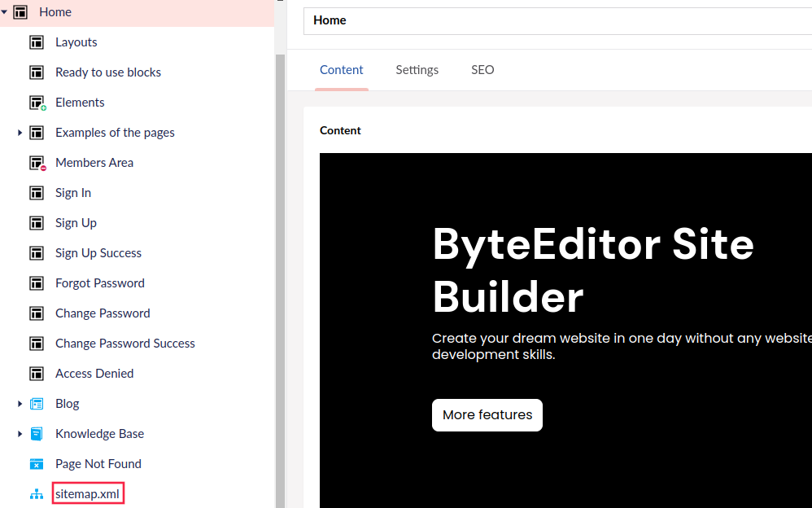Viewport: 812px width, 508px height.
Task: Click the Home page name field
Action: [x=553, y=21]
